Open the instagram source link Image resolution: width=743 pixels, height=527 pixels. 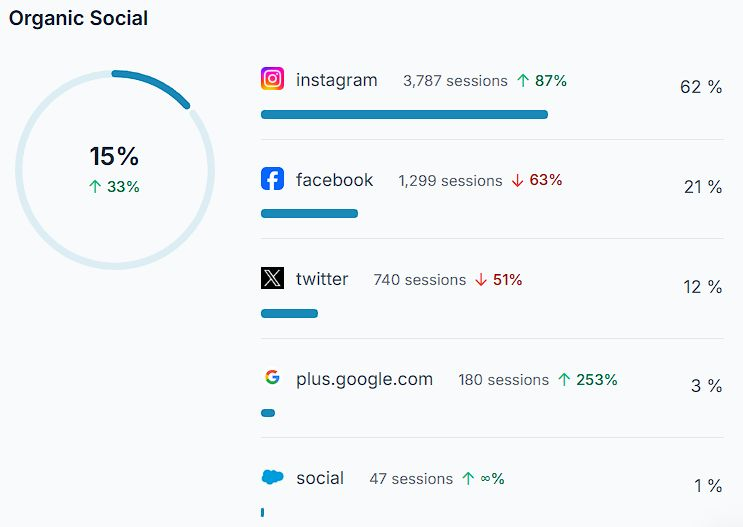click(x=336, y=80)
